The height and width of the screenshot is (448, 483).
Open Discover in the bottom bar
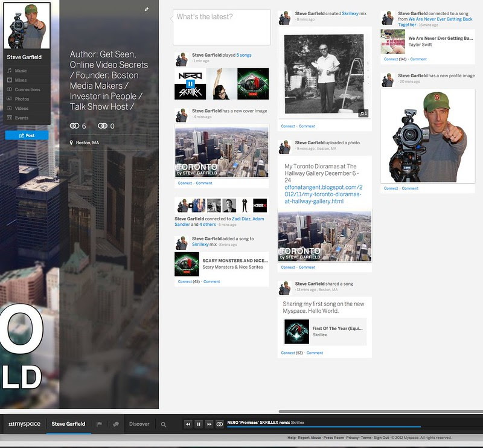(x=139, y=424)
